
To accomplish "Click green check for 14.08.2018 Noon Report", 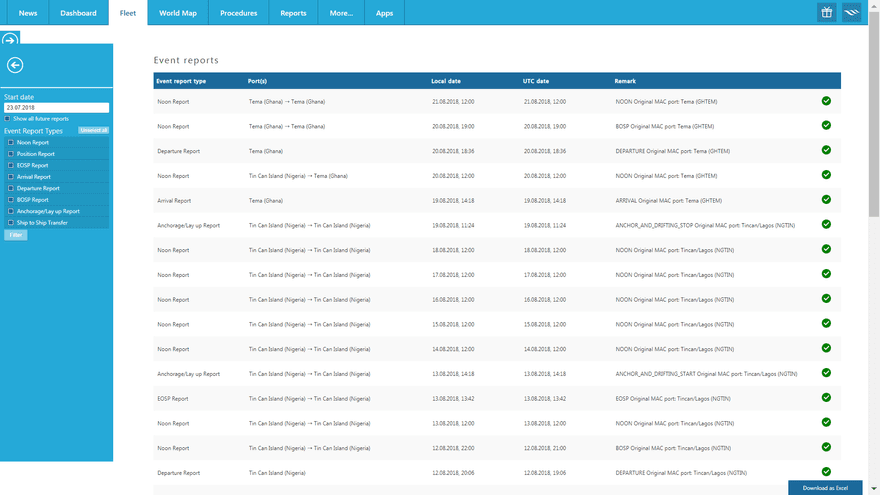I will (826, 348).
